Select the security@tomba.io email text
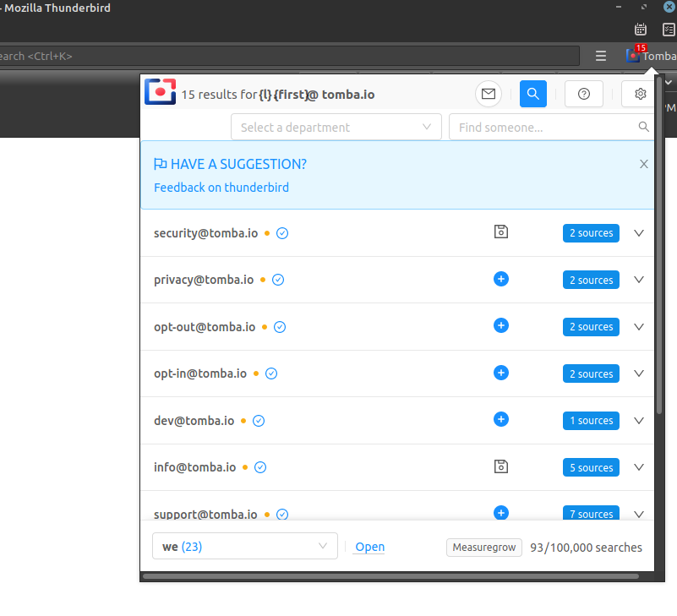Screen dimensions: 677x616 click(206, 233)
